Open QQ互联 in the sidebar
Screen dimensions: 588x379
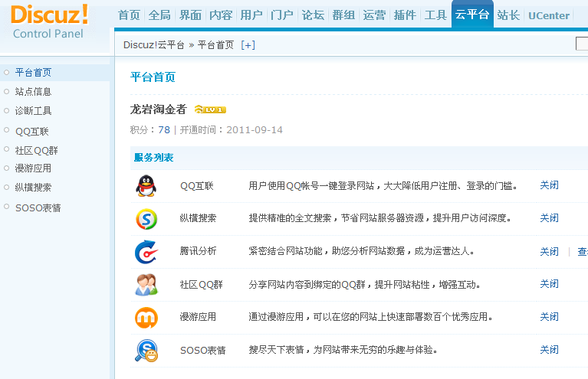click(32, 132)
